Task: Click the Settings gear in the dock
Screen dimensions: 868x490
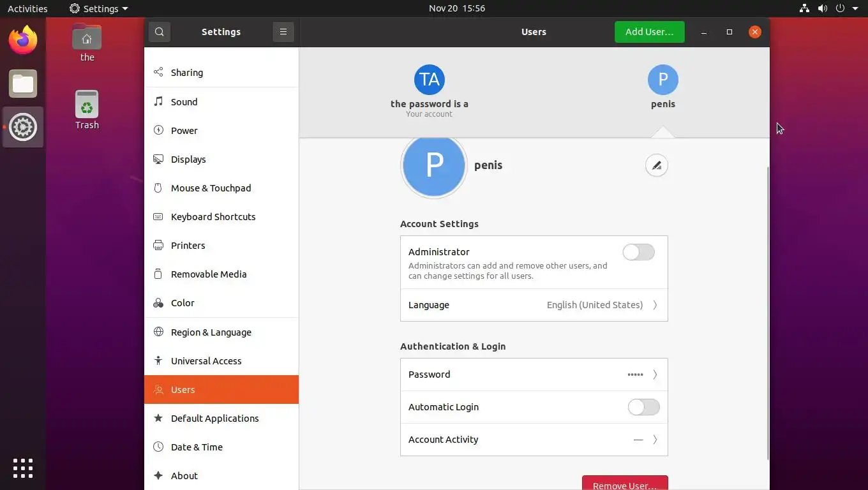Action: (x=23, y=127)
